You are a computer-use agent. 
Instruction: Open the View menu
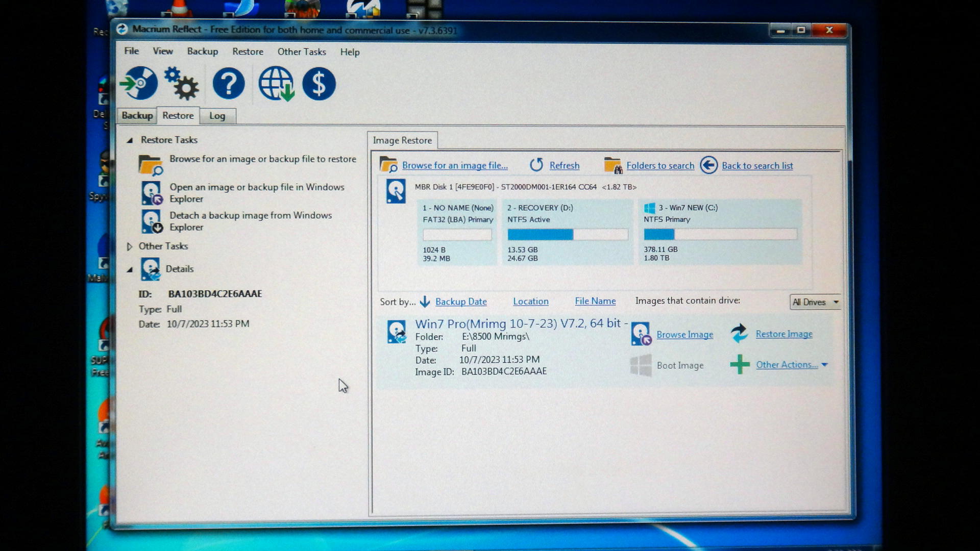click(x=163, y=51)
